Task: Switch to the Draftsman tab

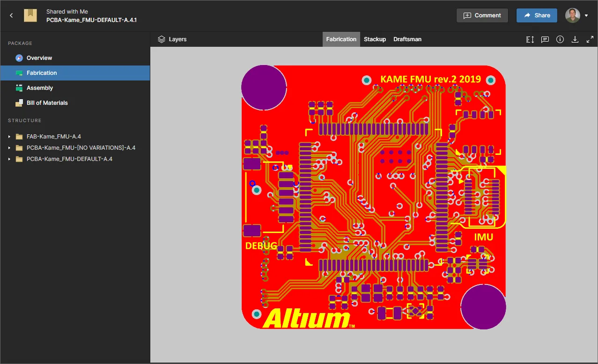Action: 407,39
